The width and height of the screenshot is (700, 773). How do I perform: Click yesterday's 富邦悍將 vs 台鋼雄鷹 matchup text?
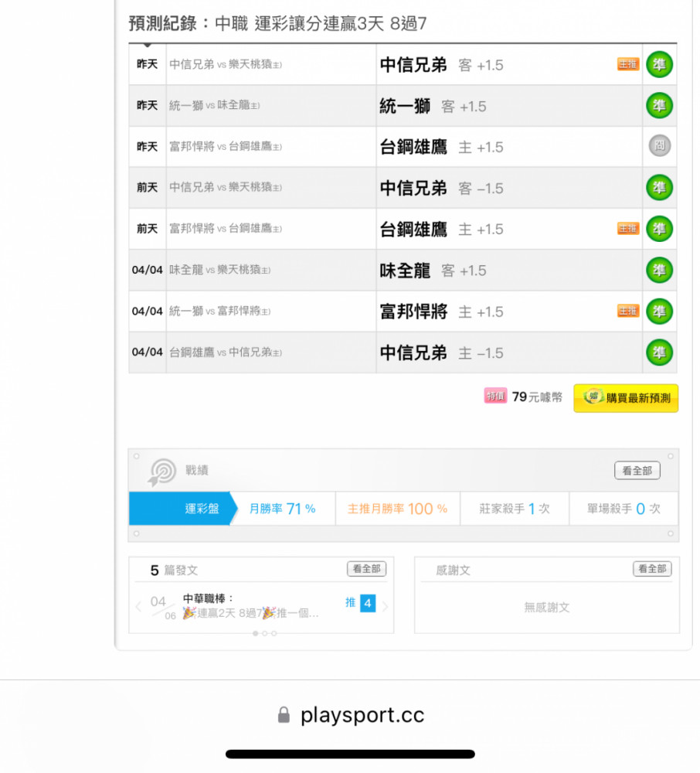click(x=226, y=146)
